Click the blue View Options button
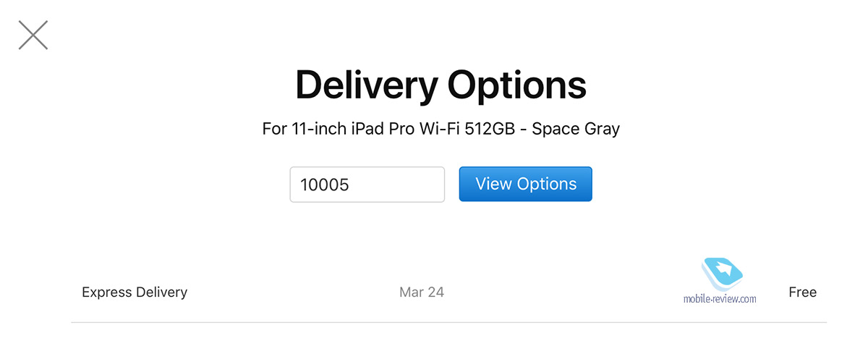Viewport: 868px width, 346px height. click(526, 184)
